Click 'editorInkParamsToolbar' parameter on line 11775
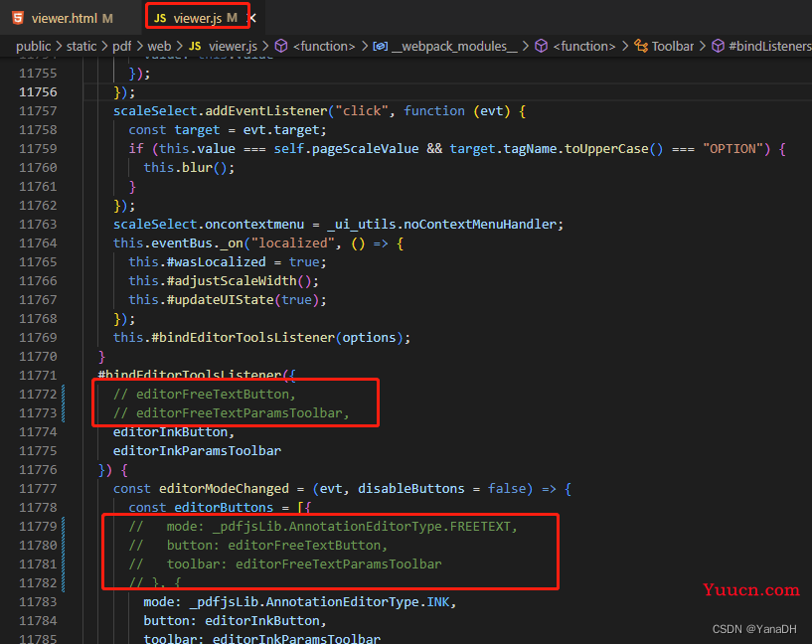This screenshot has height=644, width=812. point(197,451)
